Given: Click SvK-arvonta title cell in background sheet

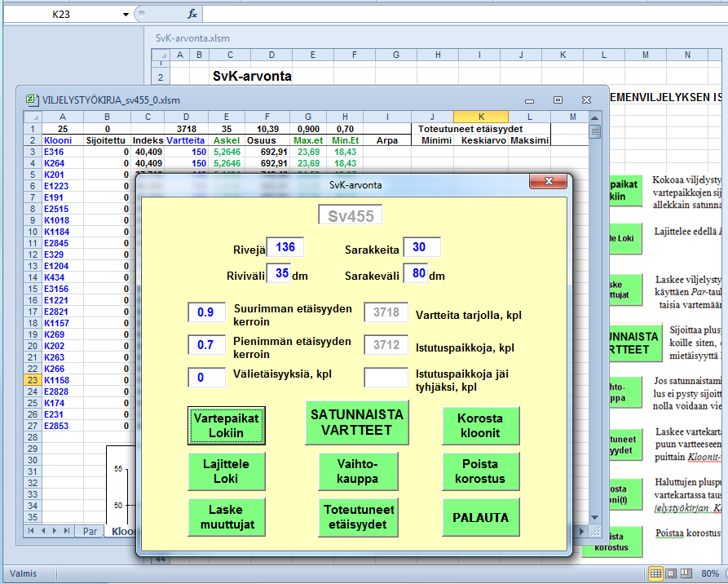Looking at the screenshot, I should tap(252, 76).
